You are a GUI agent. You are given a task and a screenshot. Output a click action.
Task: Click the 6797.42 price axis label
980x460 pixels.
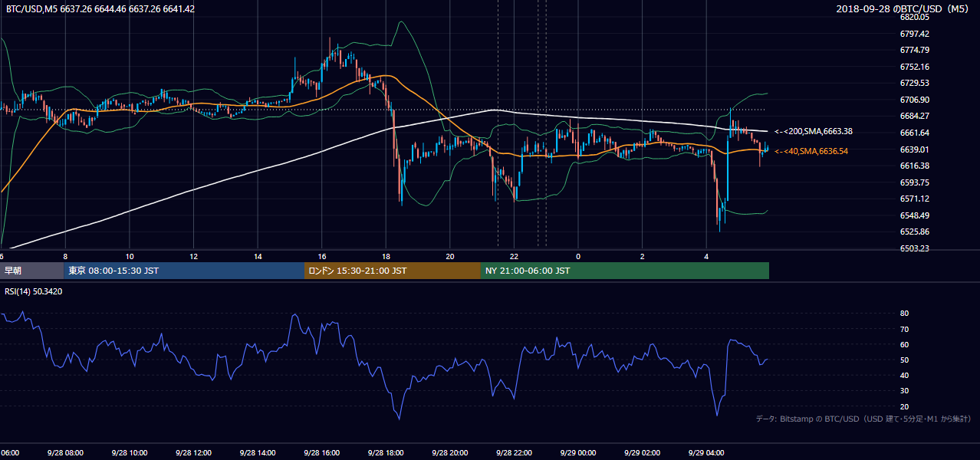click(x=915, y=34)
